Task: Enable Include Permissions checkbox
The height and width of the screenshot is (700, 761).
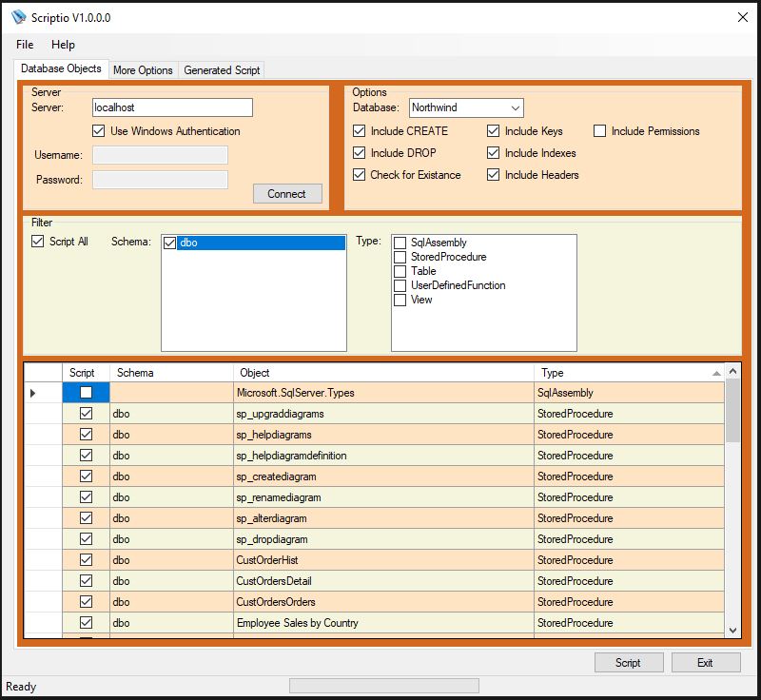Action: [x=600, y=131]
